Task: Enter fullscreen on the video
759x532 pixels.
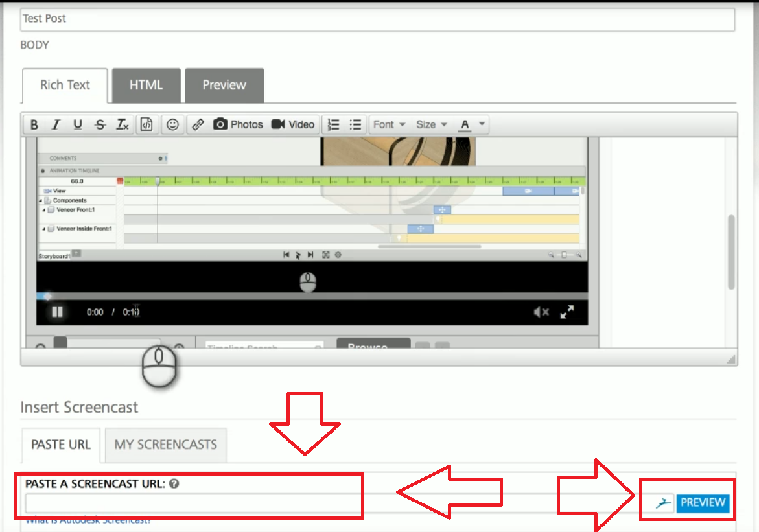Action: 567,312
